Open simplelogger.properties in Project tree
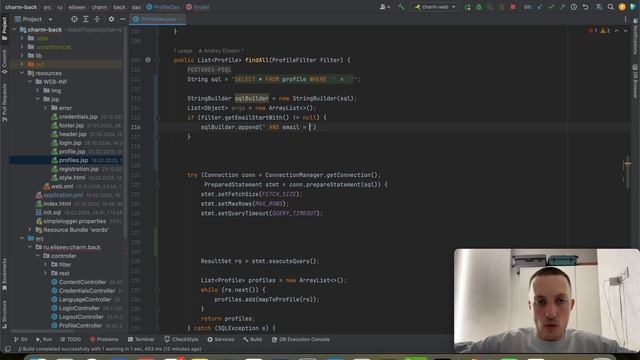The image size is (640, 360). tap(75, 221)
